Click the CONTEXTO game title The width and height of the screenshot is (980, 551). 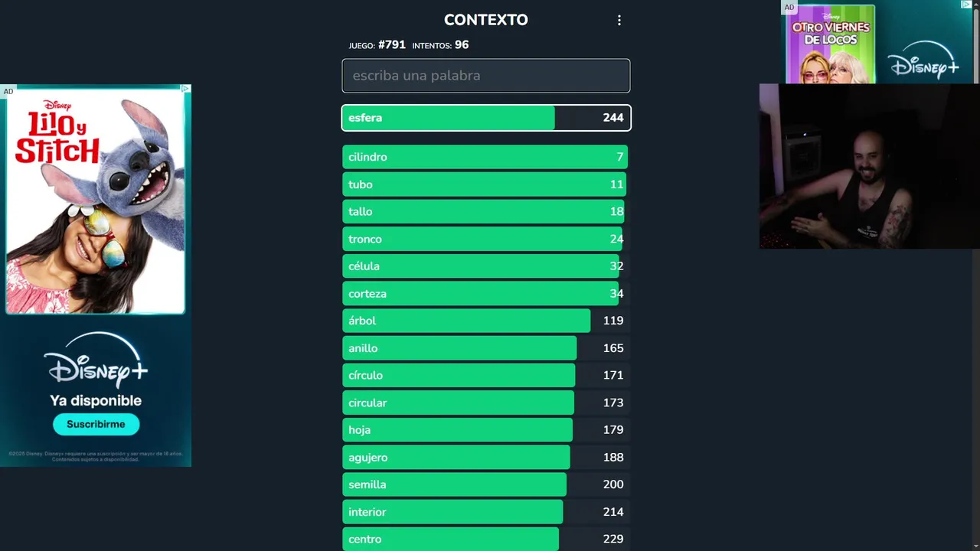[x=486, y=20]
